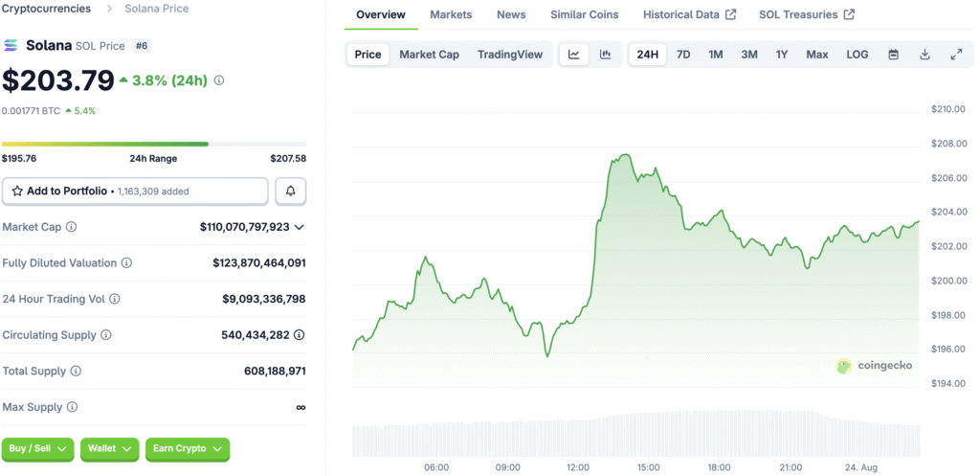The width and height of the screenshot is (980, 476).
Task: Click the $207.58 range high value
Action: coord(288,158)
